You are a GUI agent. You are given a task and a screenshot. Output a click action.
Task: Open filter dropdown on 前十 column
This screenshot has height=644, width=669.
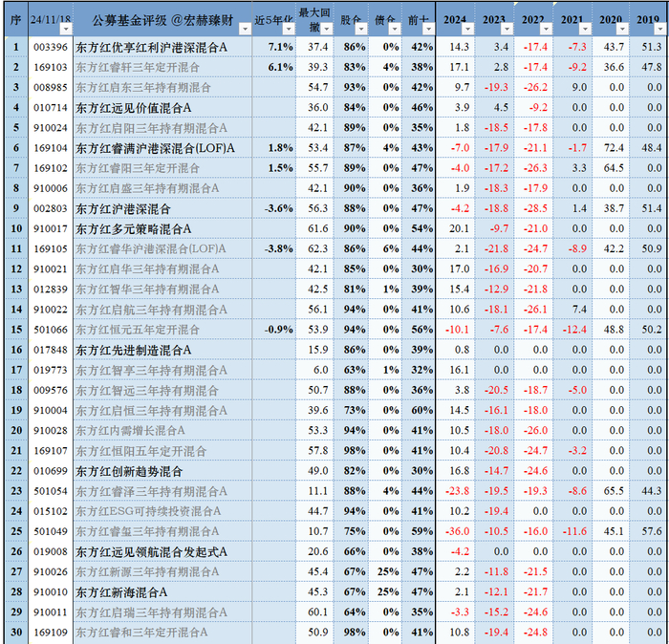[x=428, y=29]
